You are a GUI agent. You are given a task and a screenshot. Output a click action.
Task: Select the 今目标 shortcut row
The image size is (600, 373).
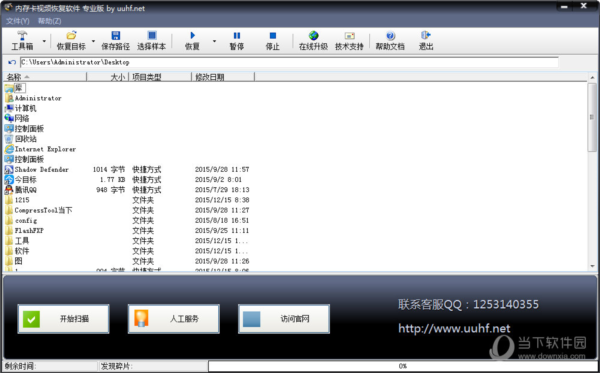[x=126, y=180]
